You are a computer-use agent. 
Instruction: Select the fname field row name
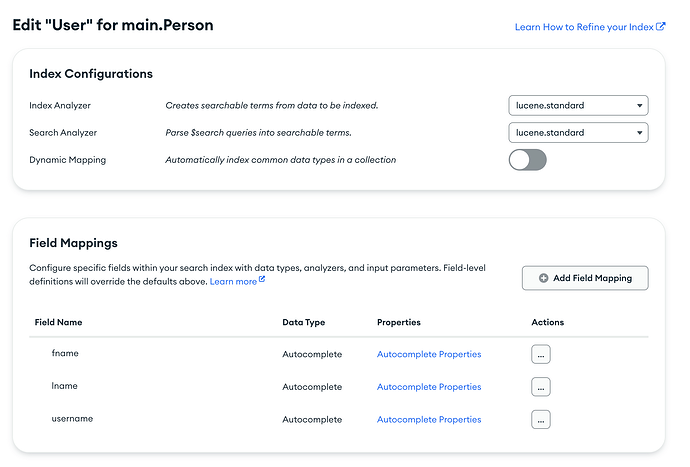[x=65, y=353]
